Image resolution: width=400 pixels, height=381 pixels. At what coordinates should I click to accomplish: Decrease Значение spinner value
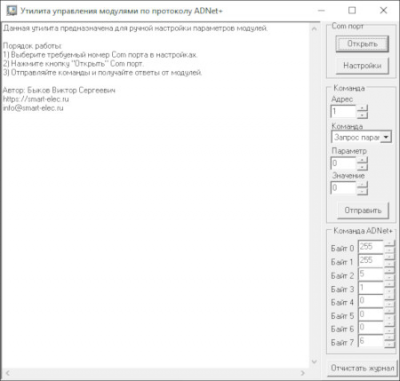tap(362, 191)
